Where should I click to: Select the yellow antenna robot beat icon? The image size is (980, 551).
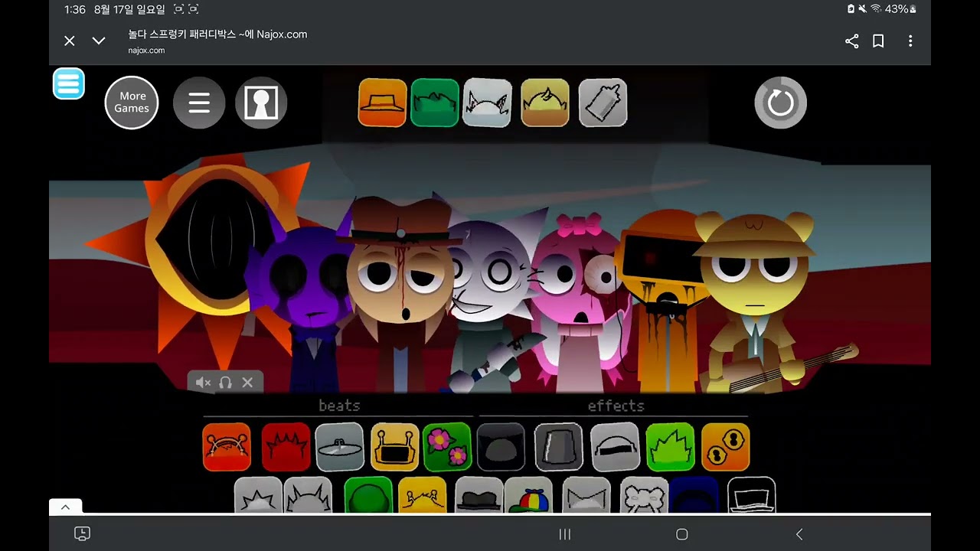[x=395, y=447]
